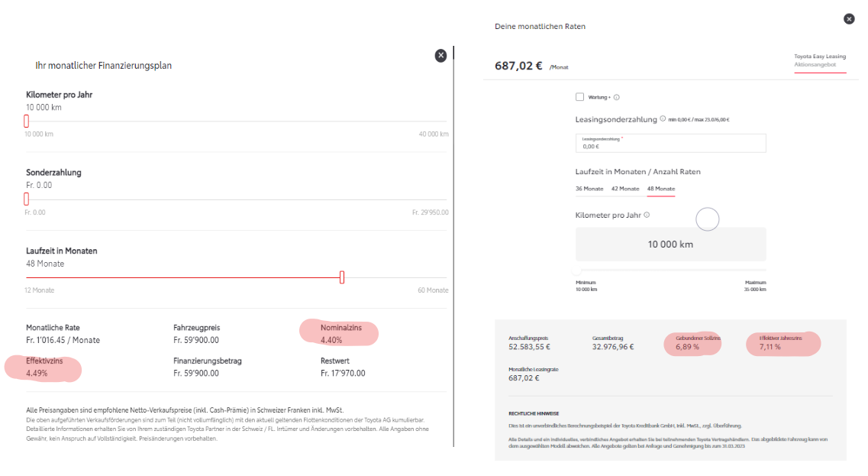Image resolution: width=868 pixels, height=476 pixels.
Task: Close the monatlichen Raten panel
Action: [x=850, y=20]
